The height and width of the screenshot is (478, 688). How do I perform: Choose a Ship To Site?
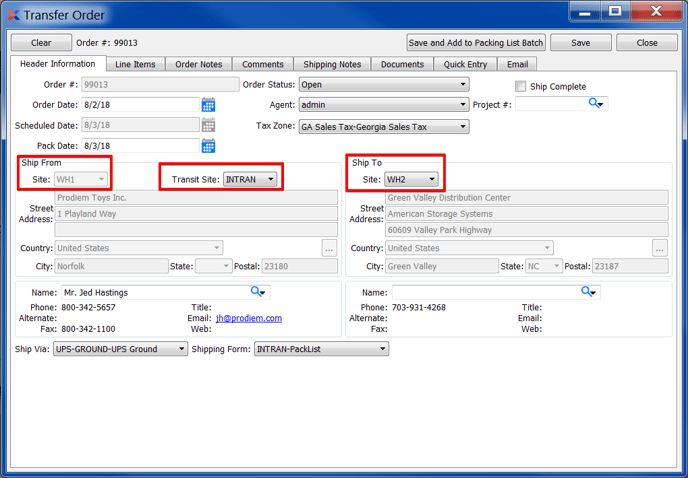click(411, 180)
